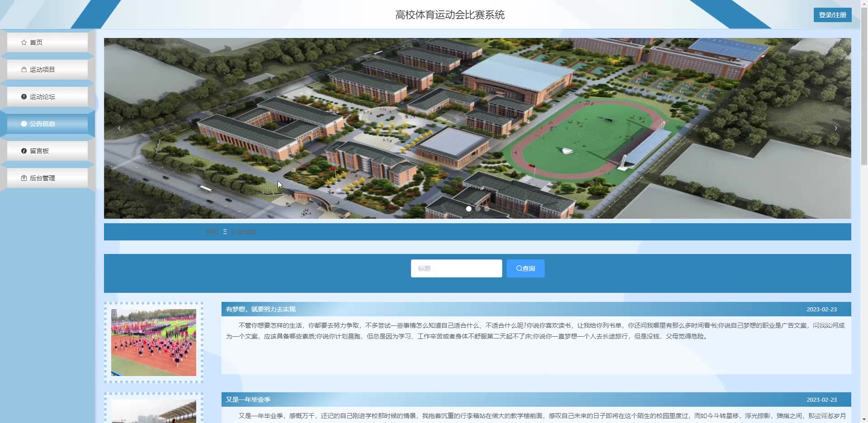Select the third carousel indicator dot
868x423 pixels.
point(487,209)
